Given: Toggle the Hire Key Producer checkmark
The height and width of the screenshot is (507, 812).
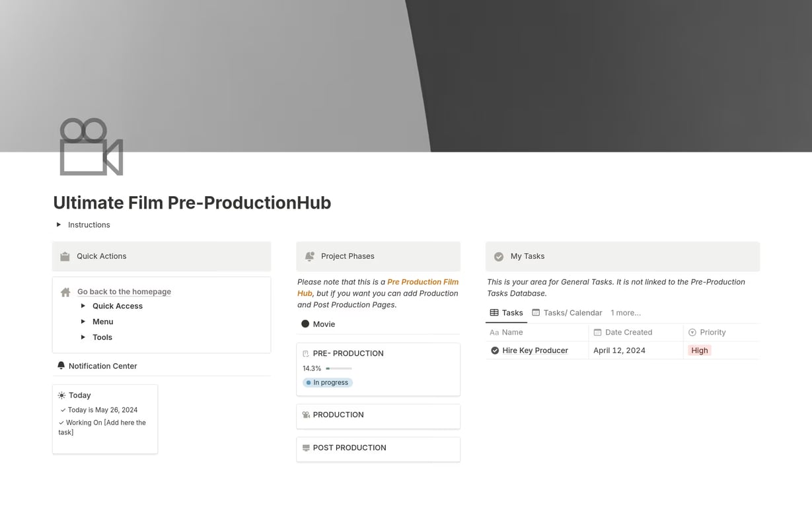Looking at the screenshot, I should (495, 351).
